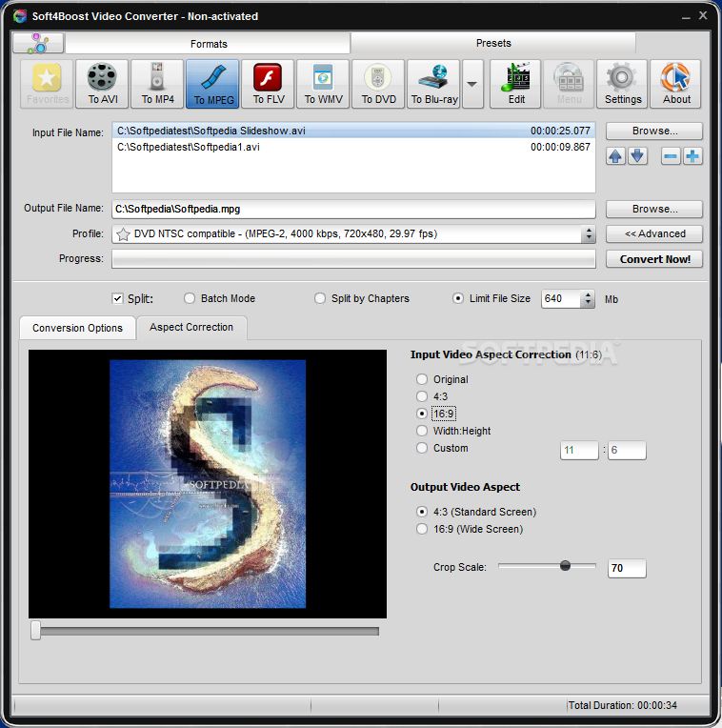Click the Limit File Size value field

[x=561, y=299]
